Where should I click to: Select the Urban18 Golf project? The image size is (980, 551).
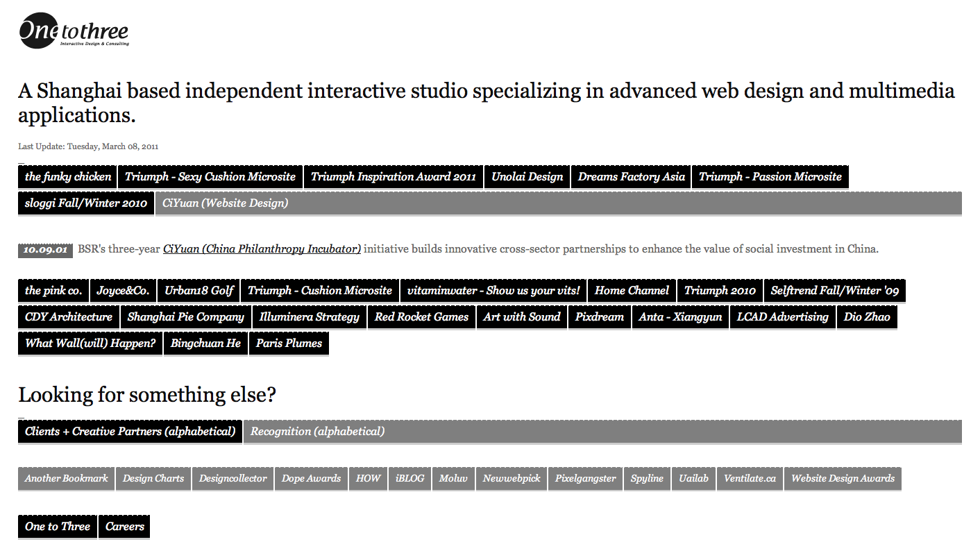point(199,291)
